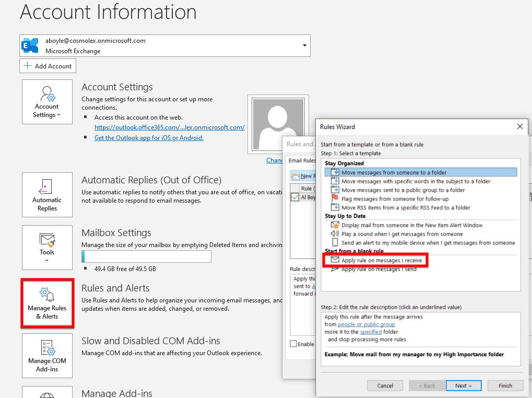Open Get the Outlook app link
The height and width of the screenshot is (398, 532).
(x=149, y=138)
